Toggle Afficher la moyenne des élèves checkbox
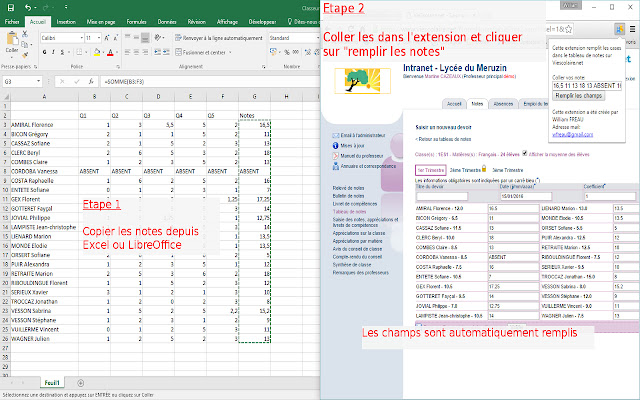Viewport: 640px width, 400px height. coord(525,153)
